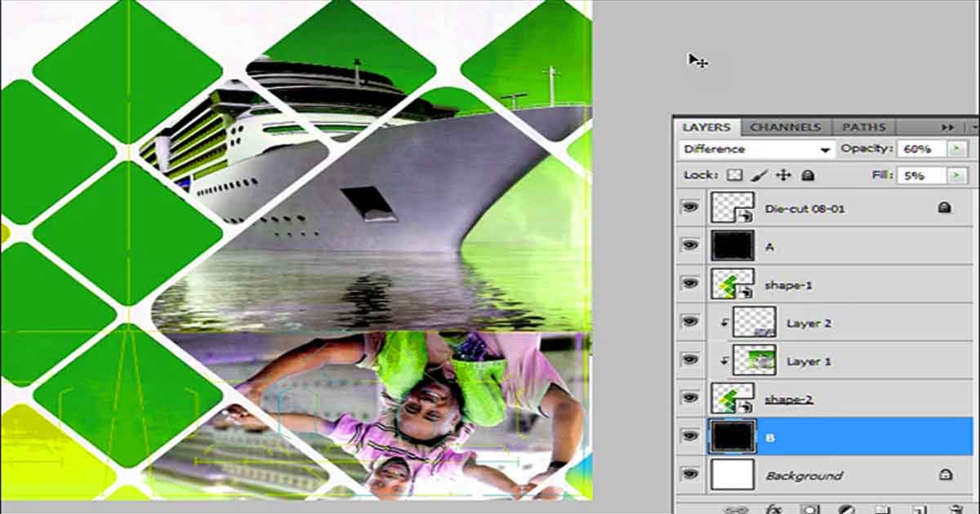Viewport: 980px width, 514px height.
Task: Click the Fill 5% value field
Action: (920, 175)
